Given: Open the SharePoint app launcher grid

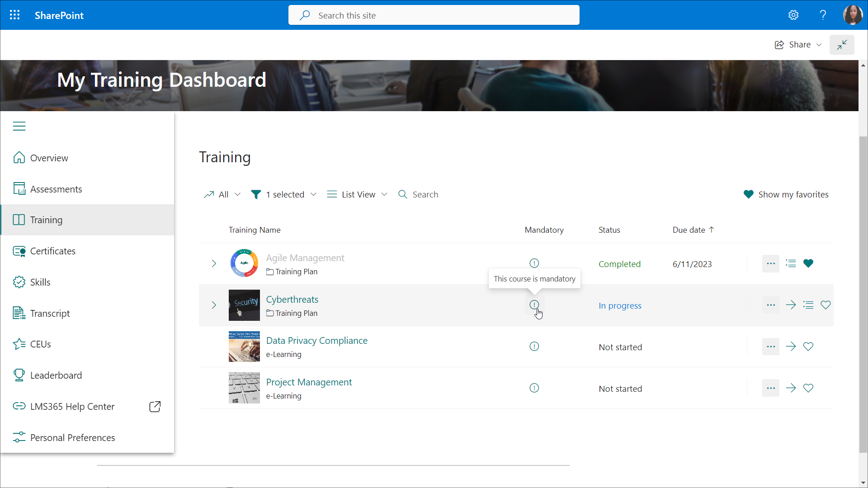Looking at the screenshot, I should [14, 15].
